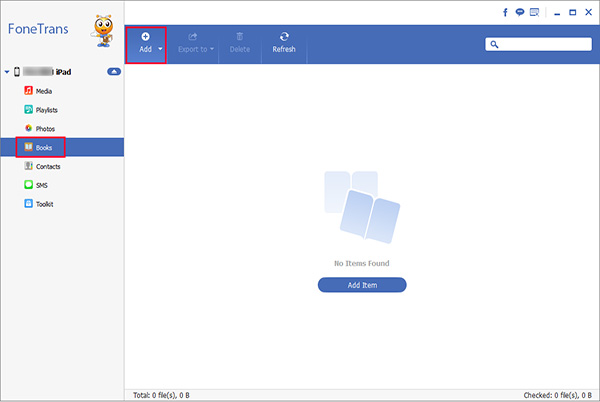
Task: Select the Books category
Action: point(62,147)
